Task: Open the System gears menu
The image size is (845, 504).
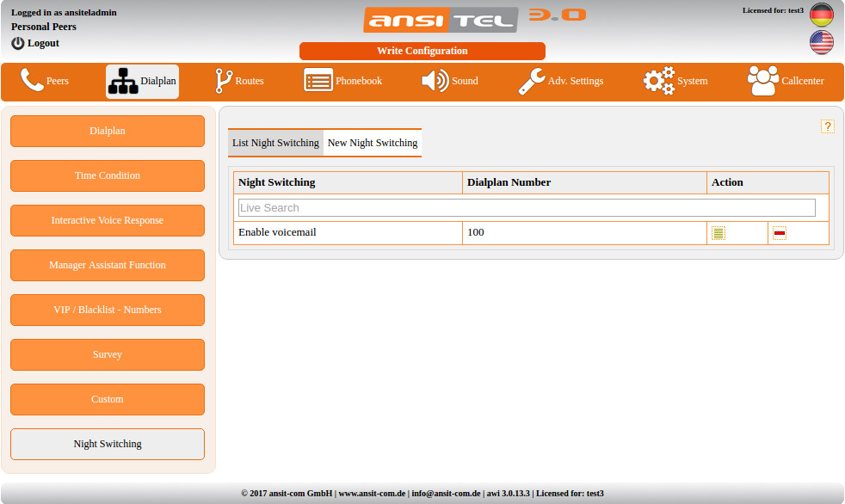Action: 675,81
